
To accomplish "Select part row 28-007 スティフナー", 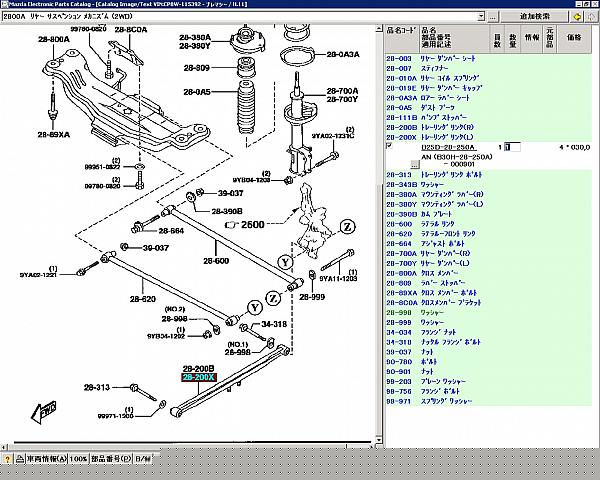I will 488,69.
